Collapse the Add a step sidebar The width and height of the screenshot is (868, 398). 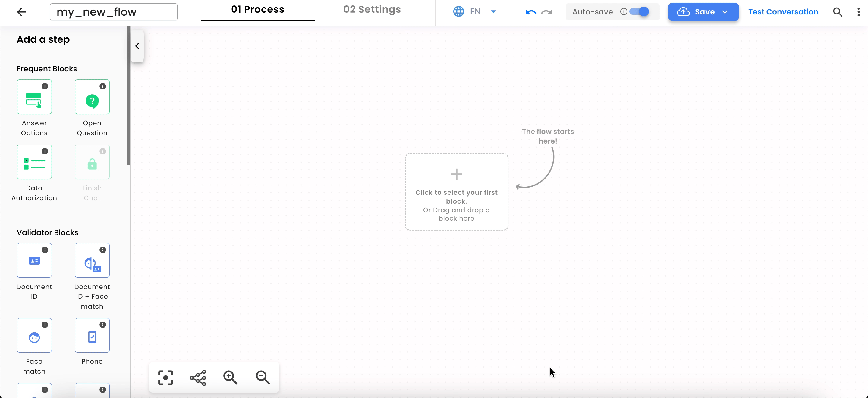pos(137,46)
